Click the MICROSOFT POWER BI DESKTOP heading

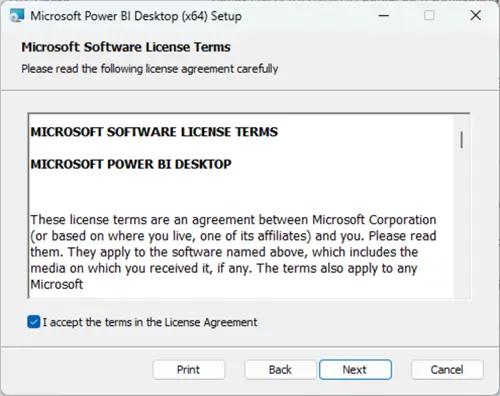coord(131,164)
